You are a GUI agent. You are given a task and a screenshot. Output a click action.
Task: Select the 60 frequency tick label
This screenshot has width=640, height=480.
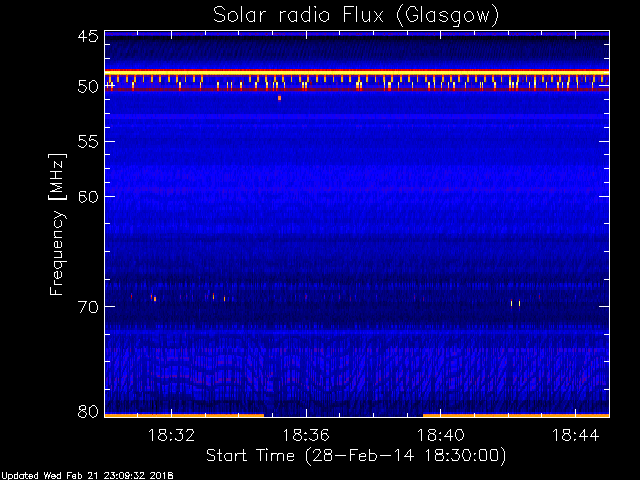pyautogui.click(x=88, y=196)
